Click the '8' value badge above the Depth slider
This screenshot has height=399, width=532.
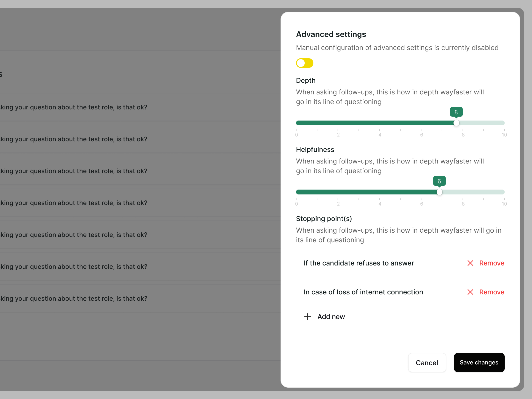tap(456, 112)
